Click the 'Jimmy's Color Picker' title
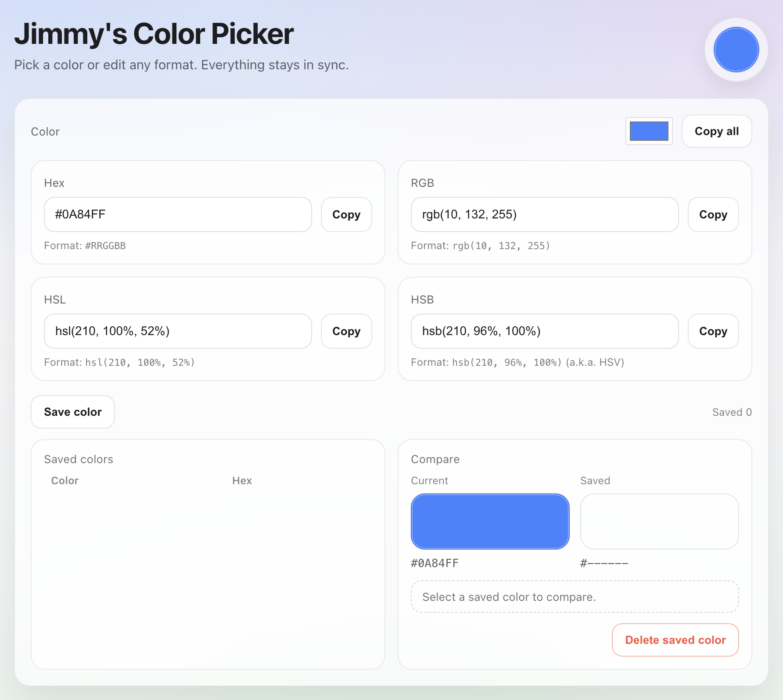 click(x=154, y=34)
